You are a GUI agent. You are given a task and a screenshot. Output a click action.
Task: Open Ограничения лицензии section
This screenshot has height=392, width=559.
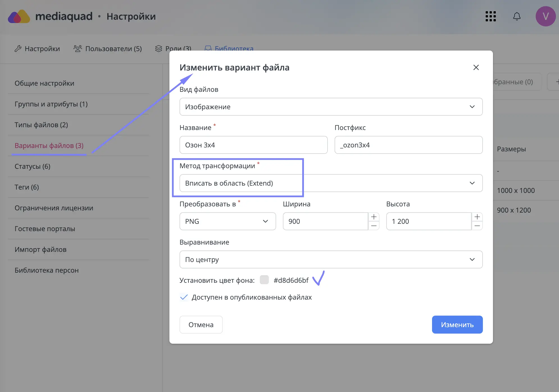pyautogui.click(x=78, y=208)
